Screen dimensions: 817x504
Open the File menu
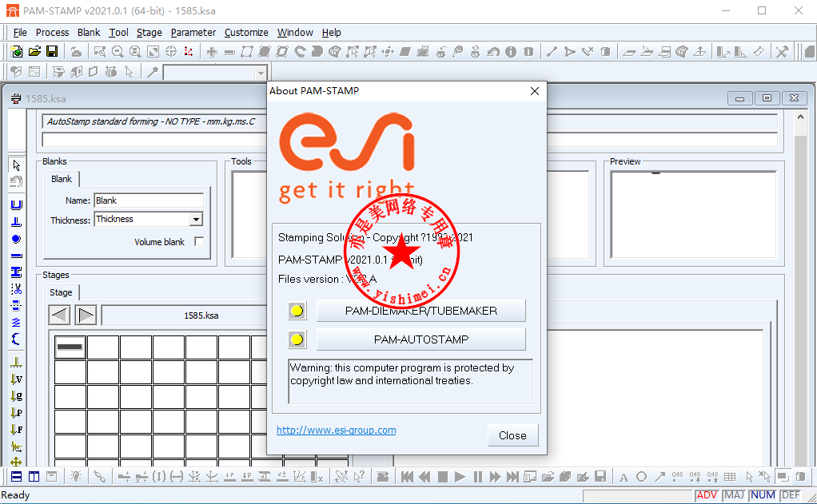[x=20, y=32]
